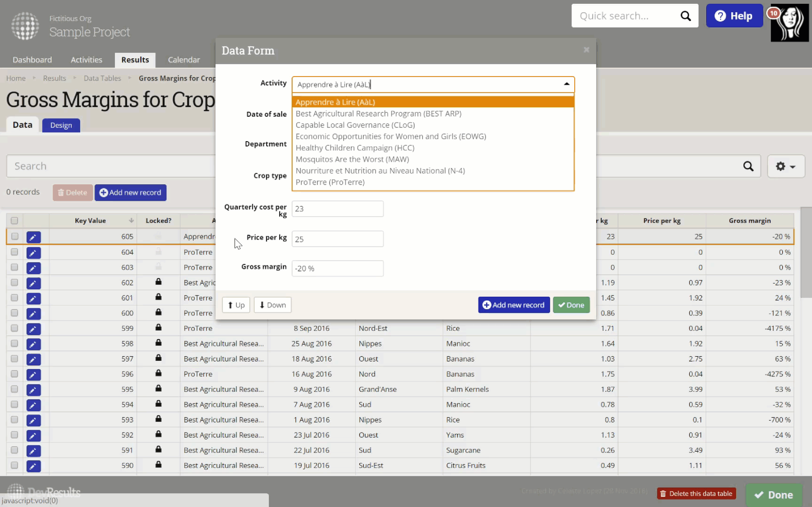Switch to the Design tab

(x=61, y=125)
